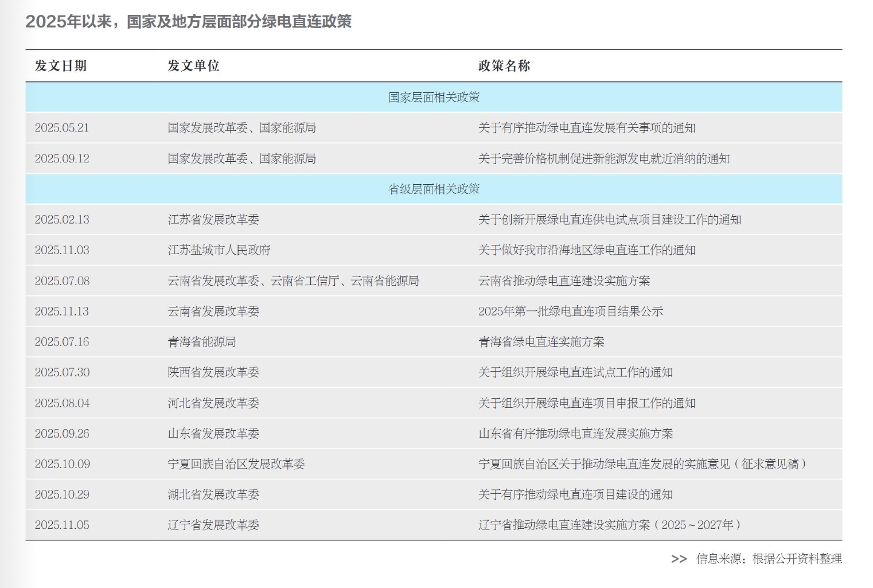Image resolution: width=873 pixels, height=588 pixels.
Task: Select the 政策名称 column header
Action: pos(504,66)
